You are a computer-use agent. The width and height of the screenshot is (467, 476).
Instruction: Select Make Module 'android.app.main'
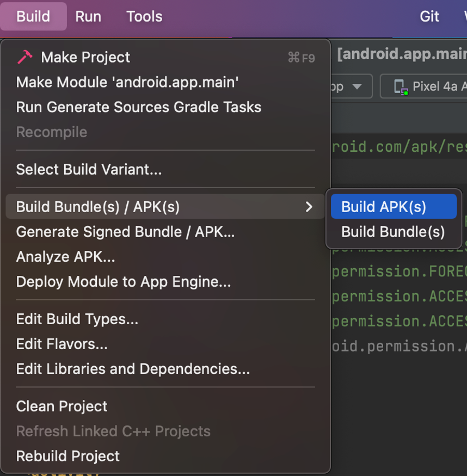point(127,82)
